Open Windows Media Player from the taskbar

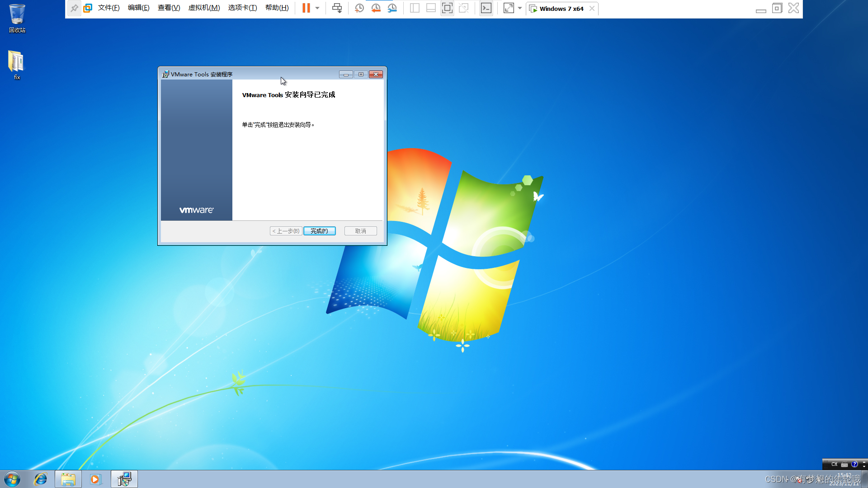95,479
